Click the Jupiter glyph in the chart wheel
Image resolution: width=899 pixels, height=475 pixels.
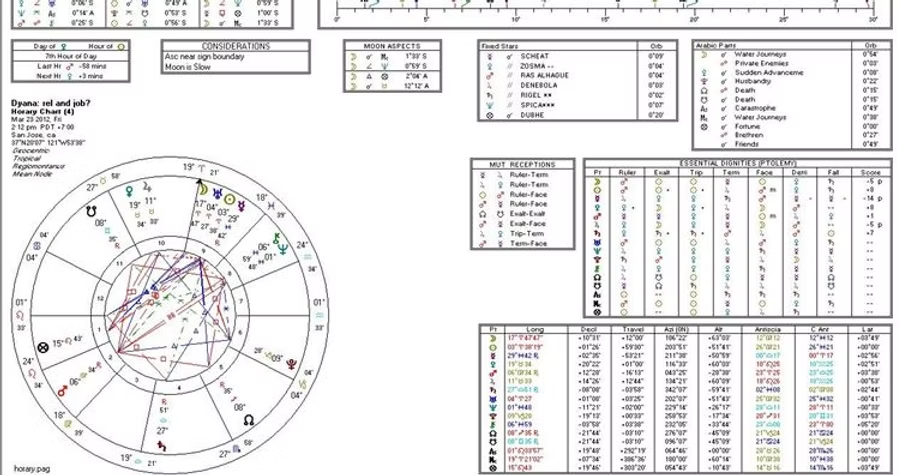148,187
